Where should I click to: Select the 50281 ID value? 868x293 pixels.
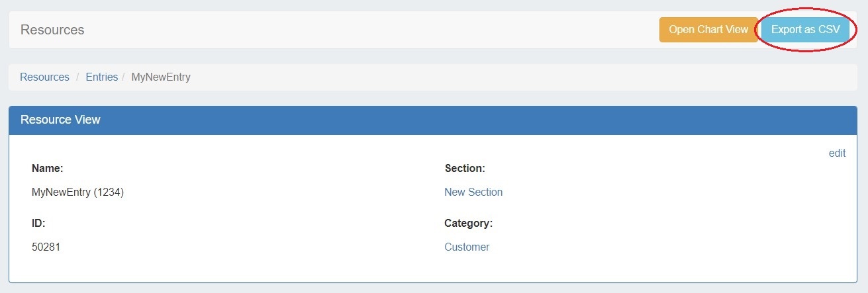coord(46,247)
